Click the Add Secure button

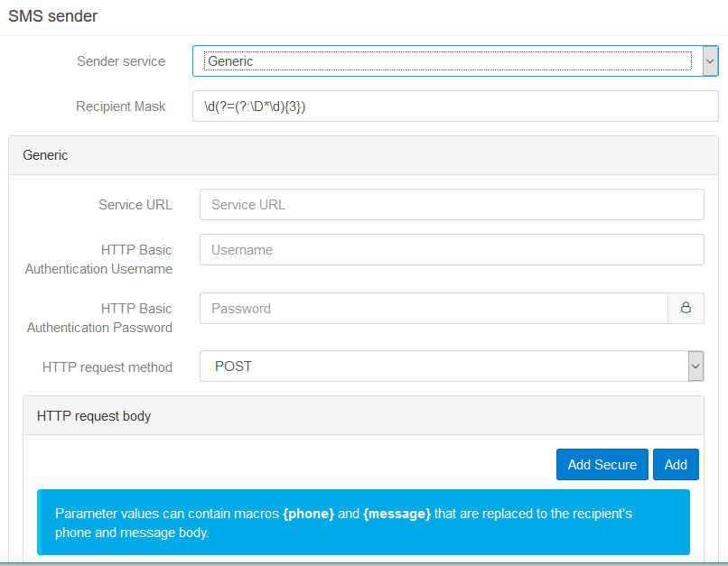[602, 464]
